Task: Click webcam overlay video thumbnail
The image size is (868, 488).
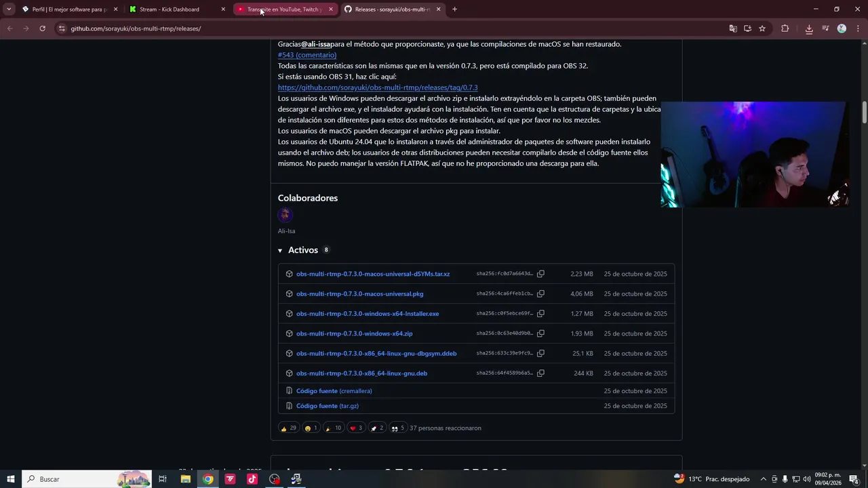Action: pos(755,155)
